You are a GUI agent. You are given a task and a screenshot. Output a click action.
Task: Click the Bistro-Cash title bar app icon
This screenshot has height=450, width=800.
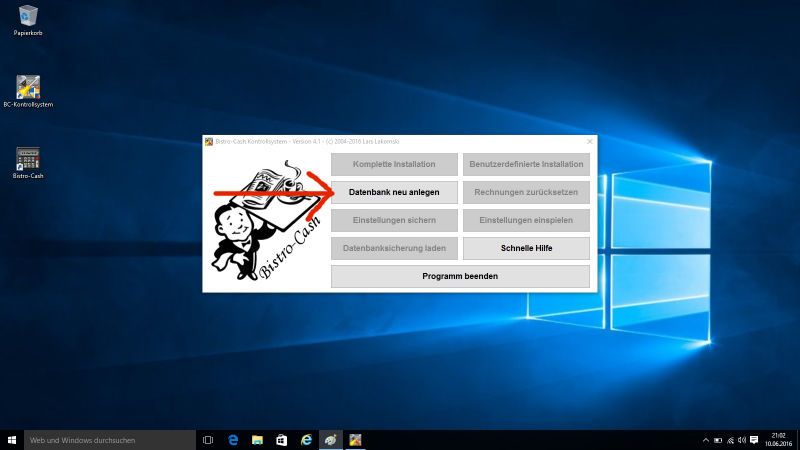[209, 141]
